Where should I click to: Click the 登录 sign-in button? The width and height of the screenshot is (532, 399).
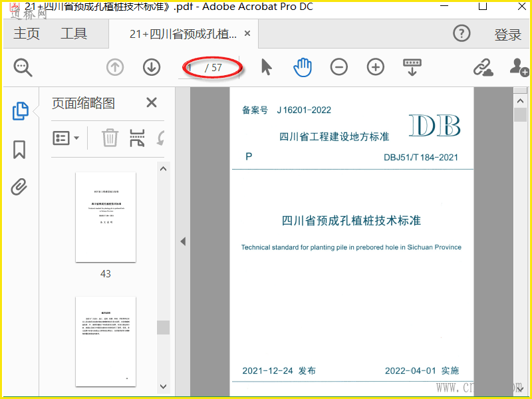(507, 35)
